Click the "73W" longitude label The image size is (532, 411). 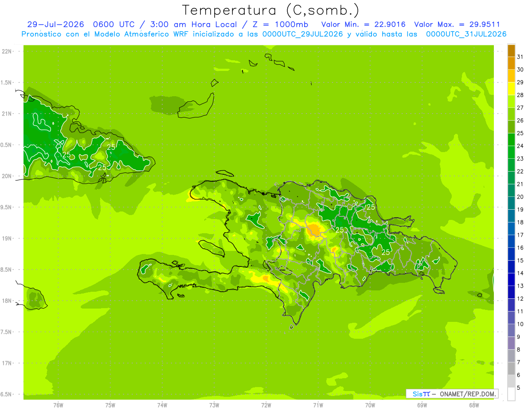point(214,405)
